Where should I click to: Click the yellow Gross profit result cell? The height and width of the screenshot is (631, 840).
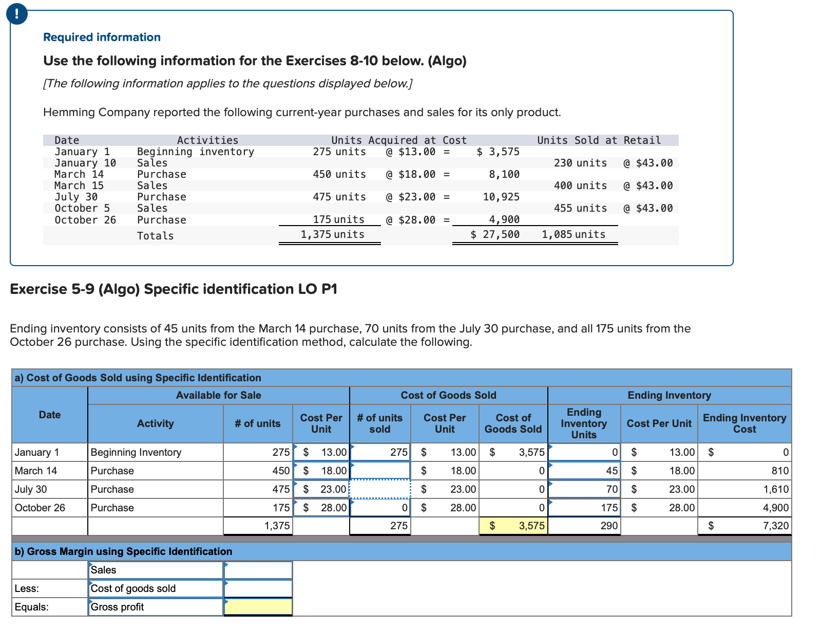(x=258, y=607)
